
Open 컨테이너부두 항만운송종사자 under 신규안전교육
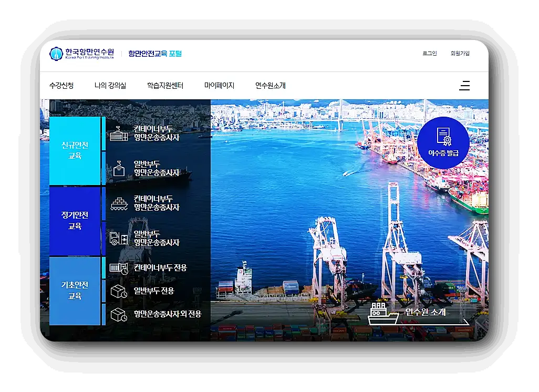point(157,133)
